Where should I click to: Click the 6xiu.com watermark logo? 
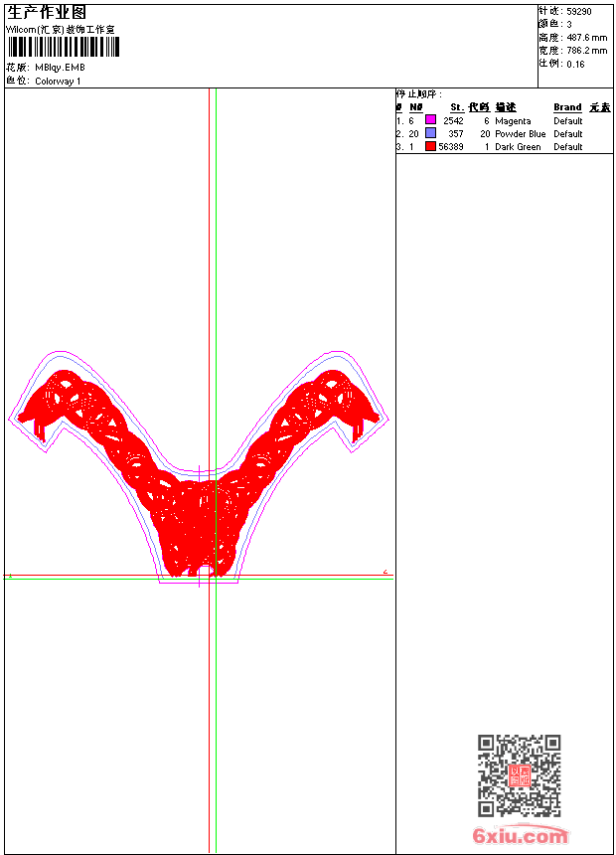pyautogui.click(x=521, y=835)
